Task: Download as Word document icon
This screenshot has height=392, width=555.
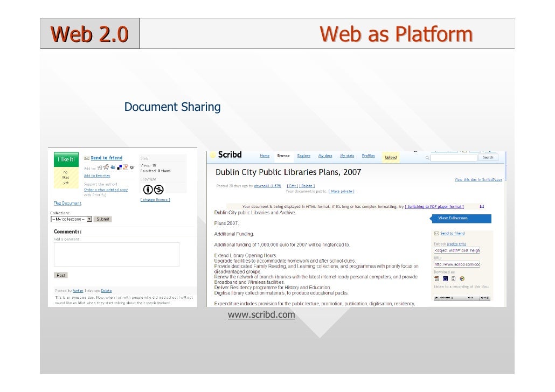Action: click(445, 279)
